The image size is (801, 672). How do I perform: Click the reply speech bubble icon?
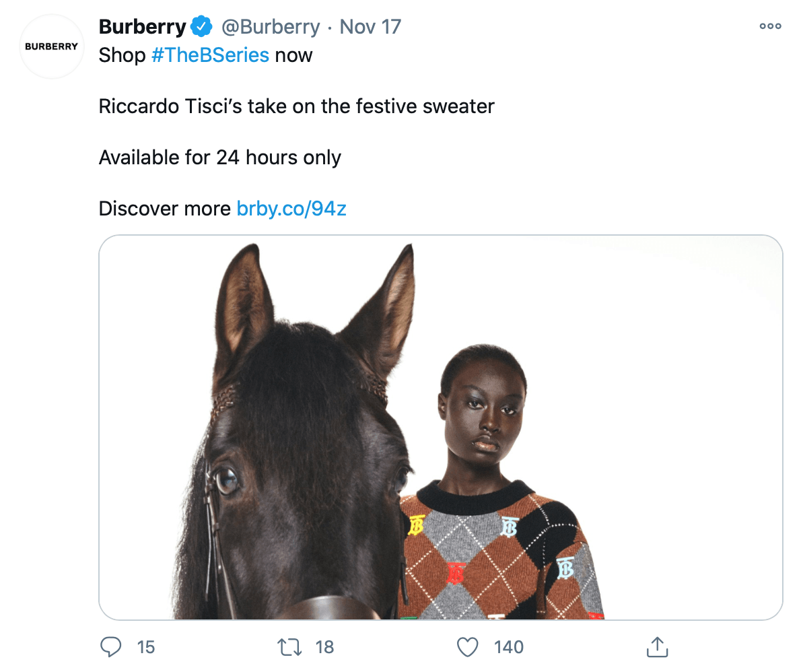(x=110, y=647)
